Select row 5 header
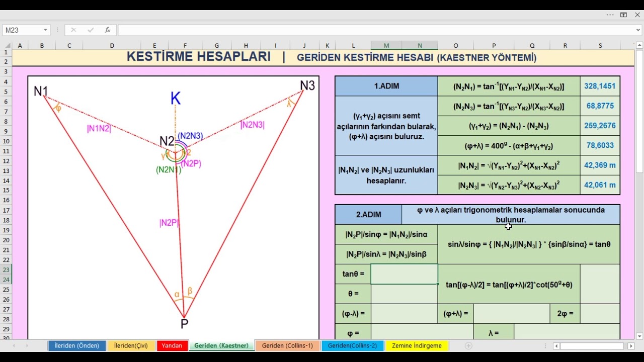Screen dimensions: 644x362 [6, 92]
